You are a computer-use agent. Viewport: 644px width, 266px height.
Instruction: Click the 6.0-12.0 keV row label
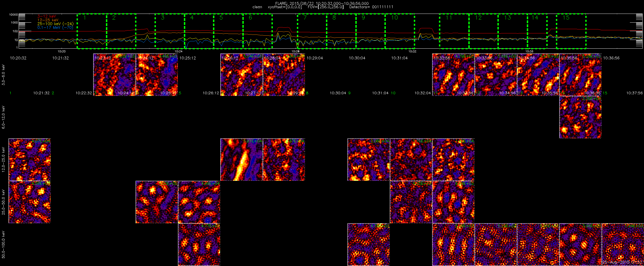[3, 117]
